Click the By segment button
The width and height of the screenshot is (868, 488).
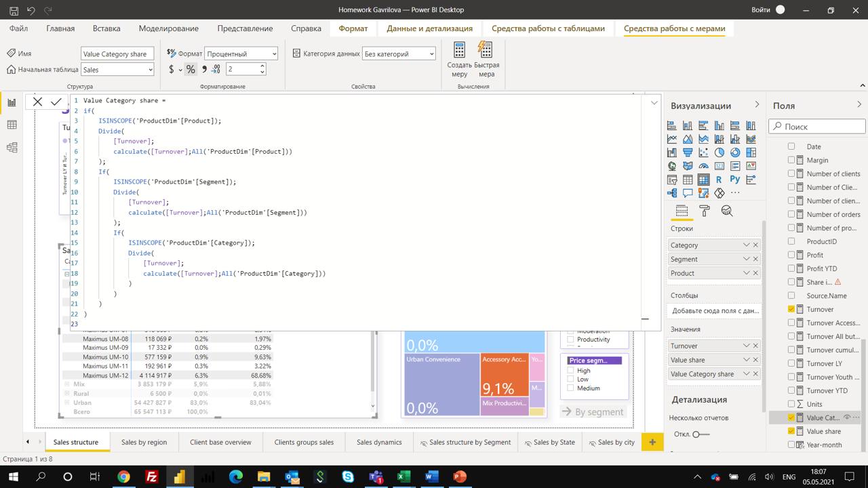pyautogui.click(x=593, y=411)
